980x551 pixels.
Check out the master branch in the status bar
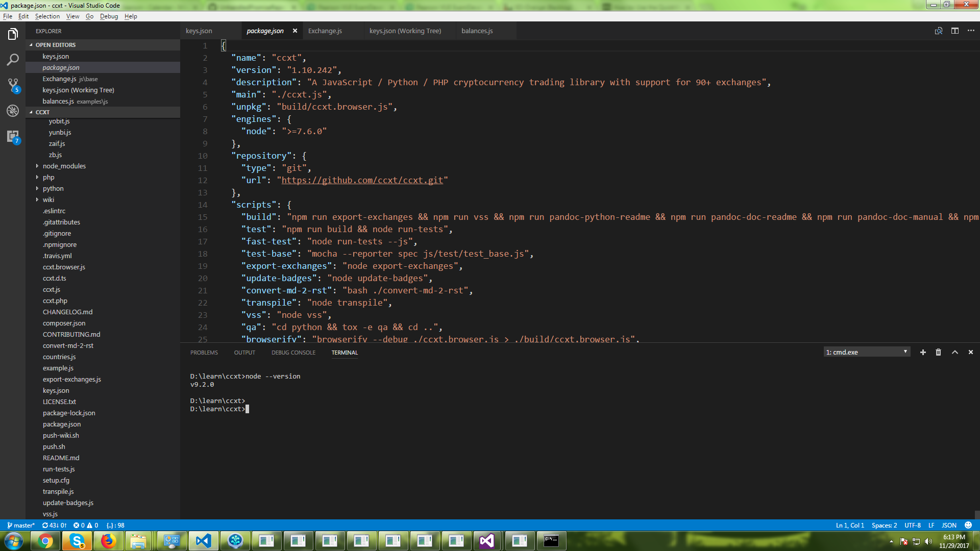click(20, 525)
